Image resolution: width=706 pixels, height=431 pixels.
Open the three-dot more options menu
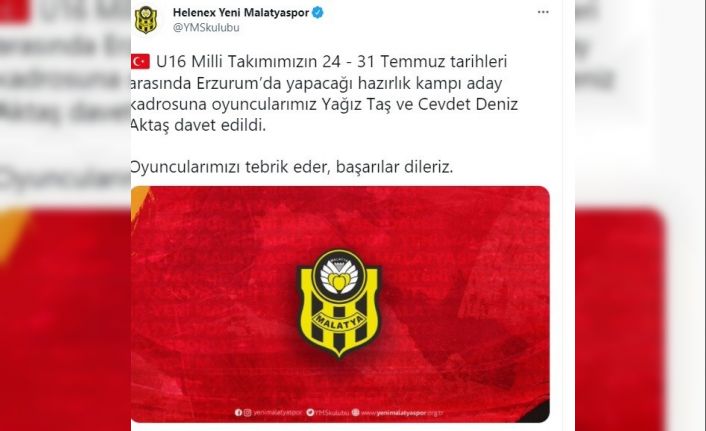coord(543,12)
